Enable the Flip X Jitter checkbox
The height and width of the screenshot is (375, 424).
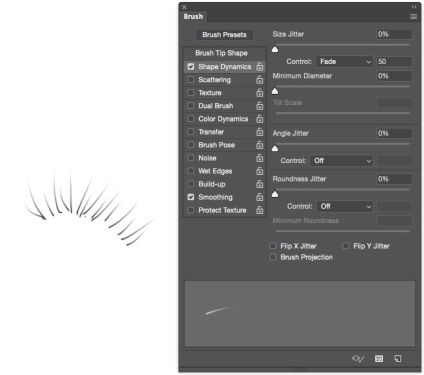pos(273,246)
